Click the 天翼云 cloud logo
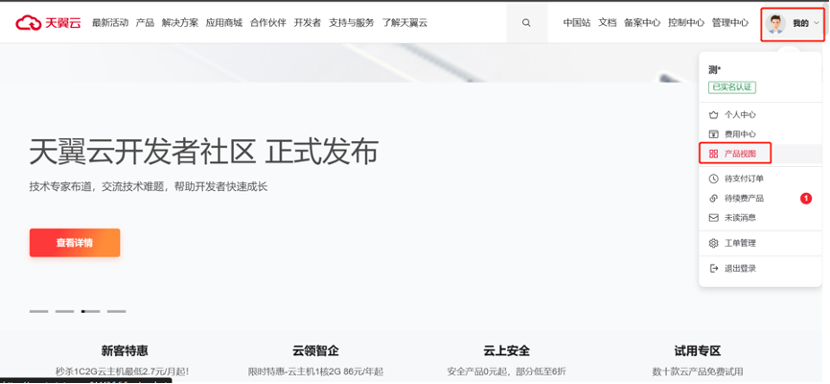Viewport: 830px width, 384px height. coord(48,23)
